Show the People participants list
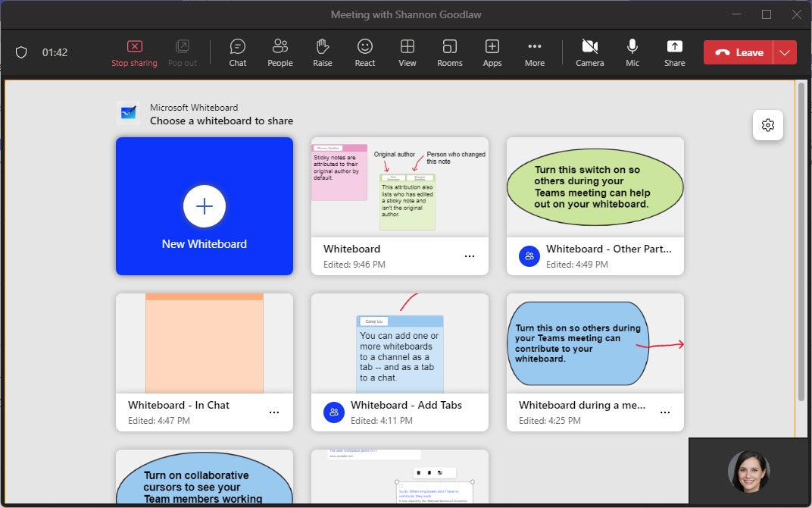812x508 pixels. click(x=280, y=53)
